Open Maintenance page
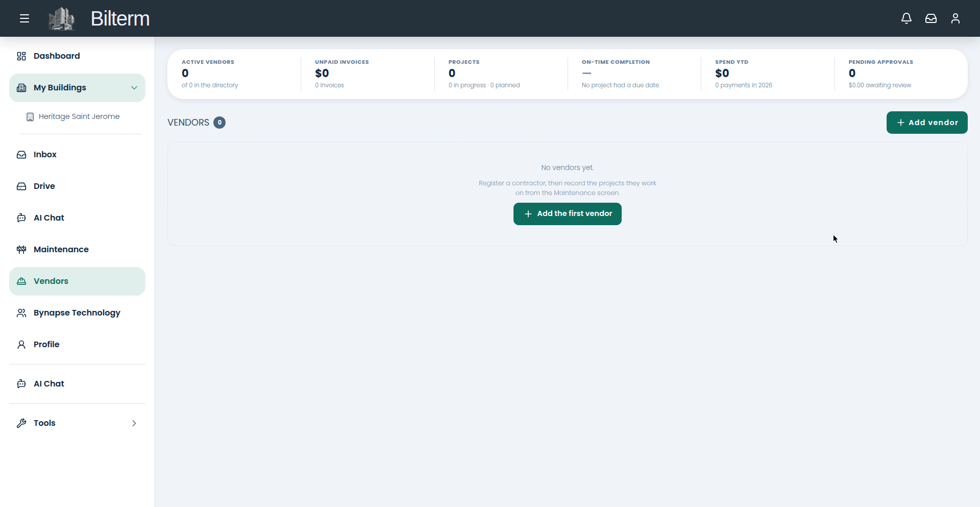 pyautogui.click(x=77, y=250)
